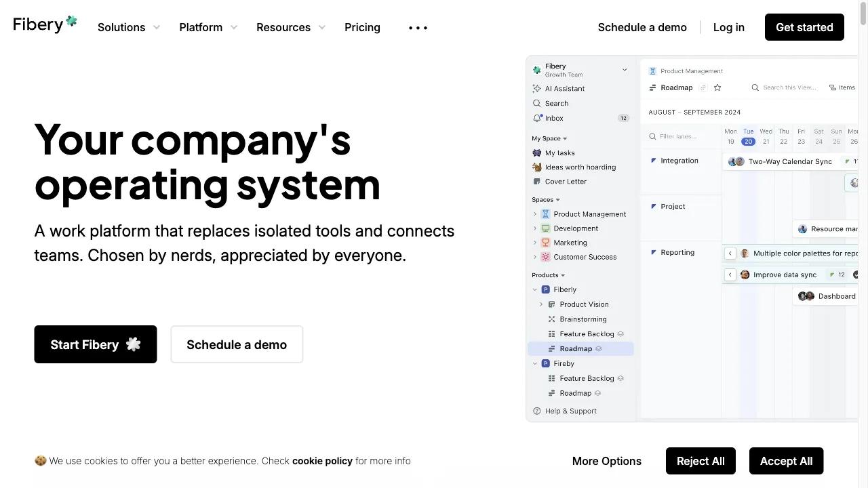Click the Inbox count badge 12

623,118
